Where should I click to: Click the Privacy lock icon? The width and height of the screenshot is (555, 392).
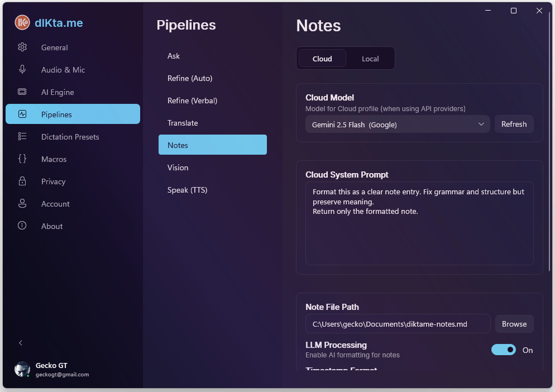pyautogui.click(x=22, y=181)
